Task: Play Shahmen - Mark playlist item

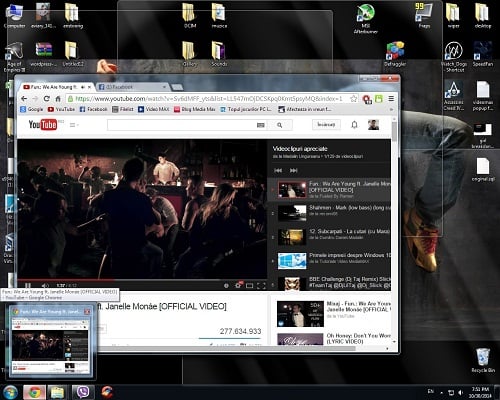Action: click(329, 213)
